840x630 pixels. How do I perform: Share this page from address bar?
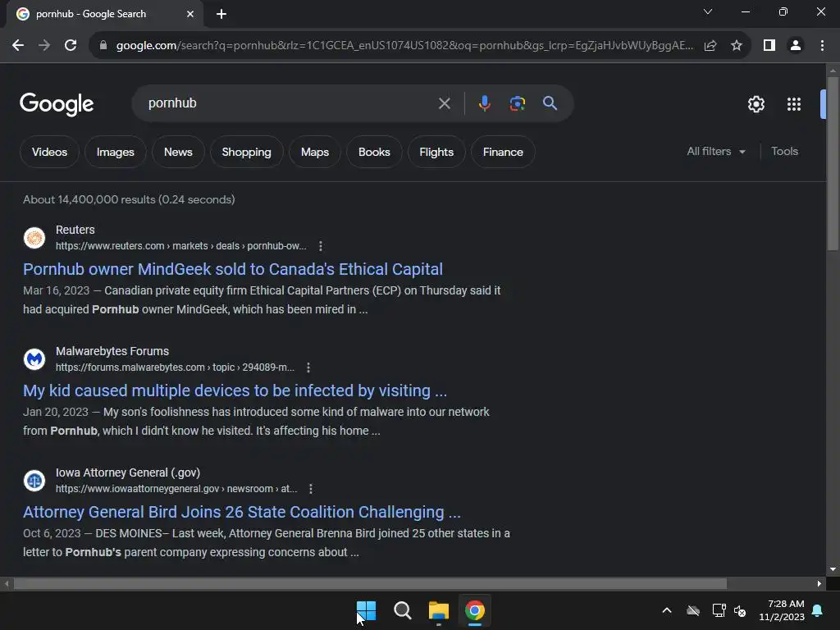click(710, 46)
